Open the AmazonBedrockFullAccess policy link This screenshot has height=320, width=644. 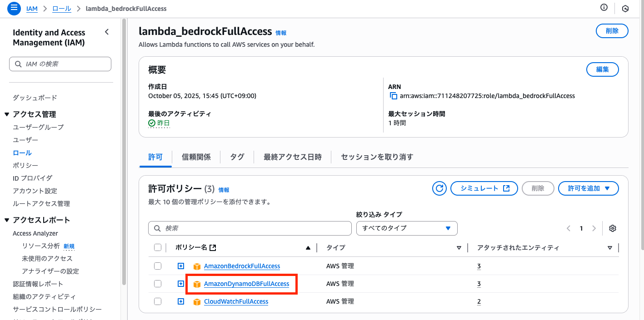point(242,266)
